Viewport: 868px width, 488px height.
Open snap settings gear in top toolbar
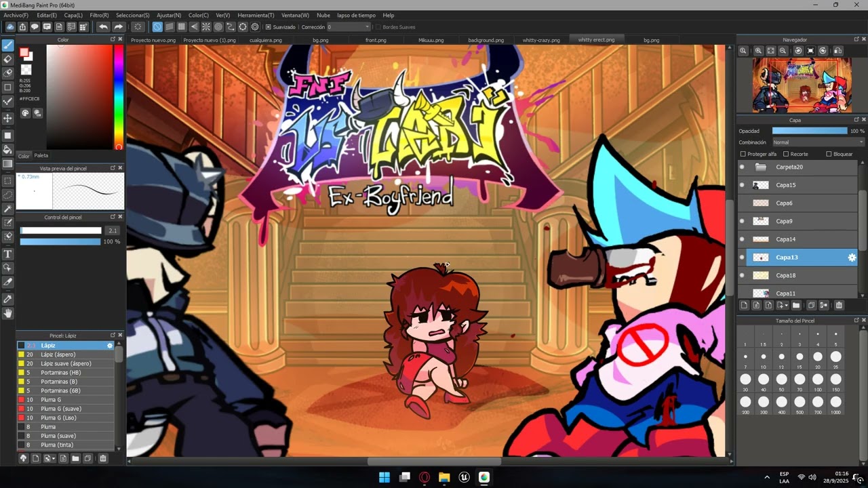(x=255, y=27)
